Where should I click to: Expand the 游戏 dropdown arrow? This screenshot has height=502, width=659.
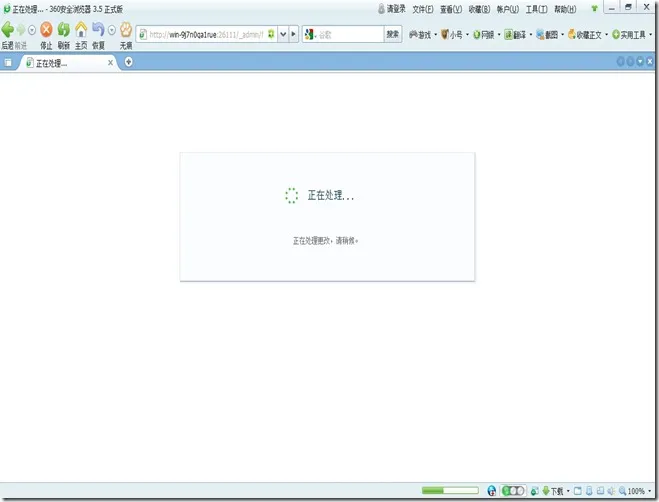pyautogui.click(x=435, y=35)
